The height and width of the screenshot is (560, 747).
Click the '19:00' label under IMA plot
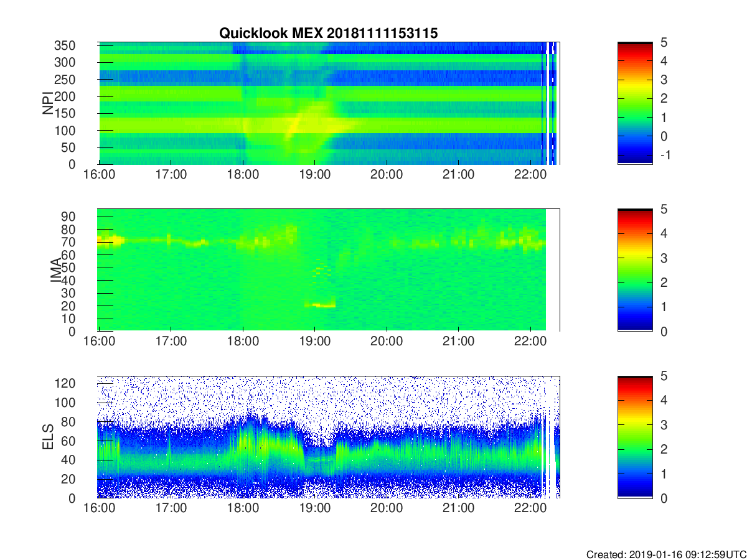(314, 342)
